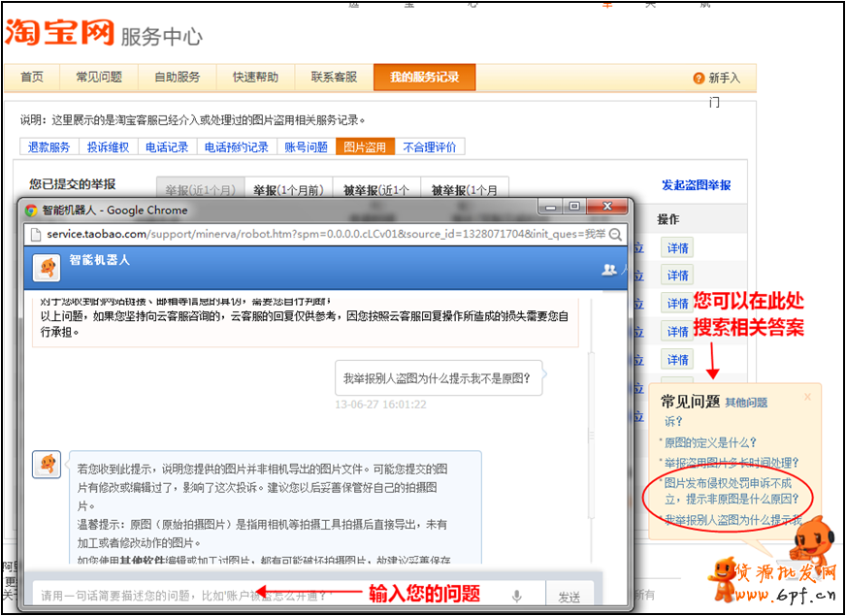The width and height of the screenshot is (846, 616).
Task: Click the microphone icon in the chat input
Action: click(517, 596)
